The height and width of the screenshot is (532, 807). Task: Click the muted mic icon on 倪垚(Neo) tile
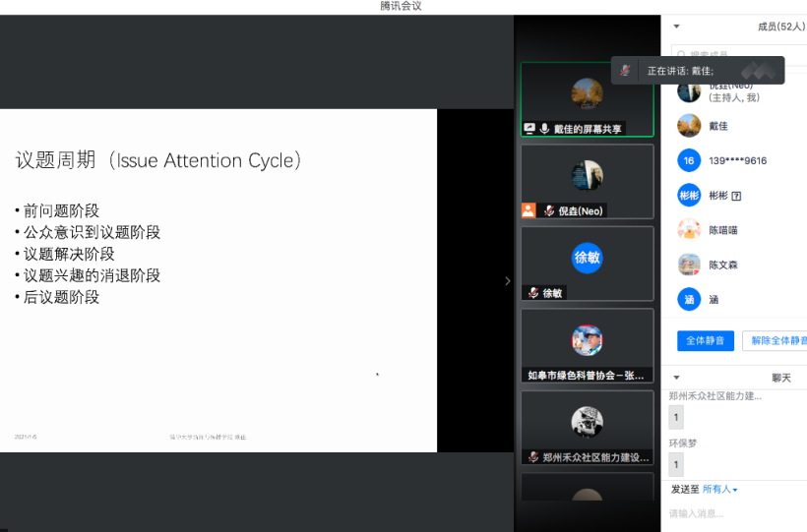(x=549, y=210)
